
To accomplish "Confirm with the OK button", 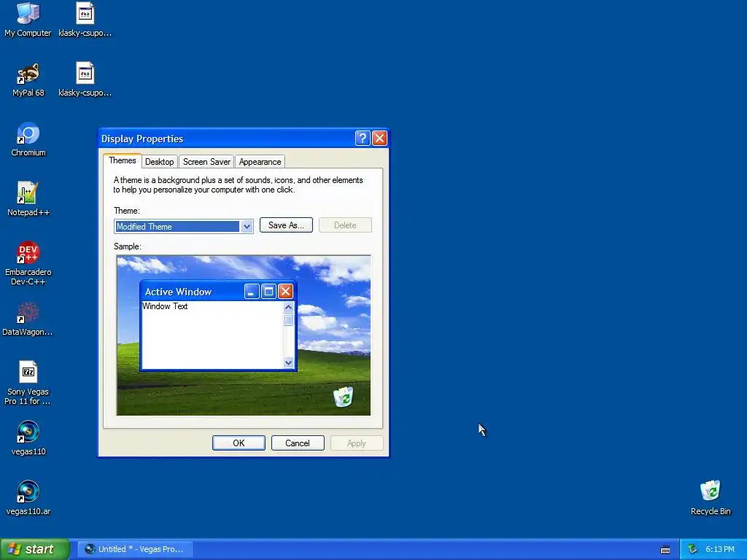I will (x=239, y=443).
